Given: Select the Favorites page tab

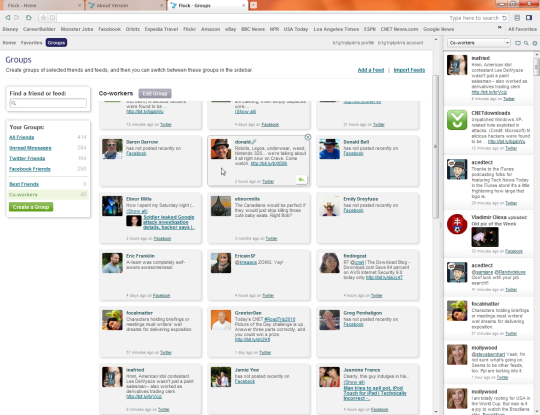Looking at the screenshot, I should 31,43.
